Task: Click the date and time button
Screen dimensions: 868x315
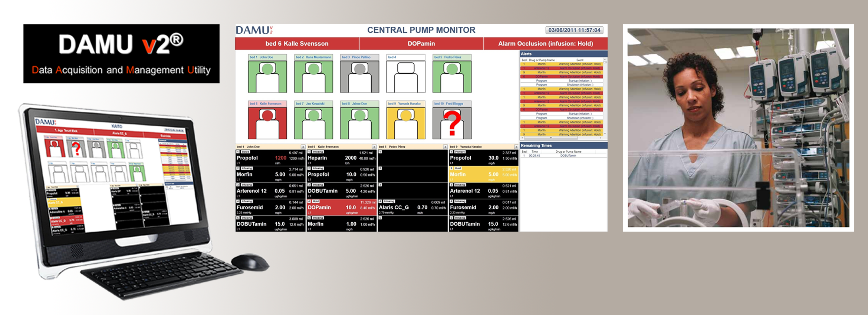Action: (x=574, y=30)
